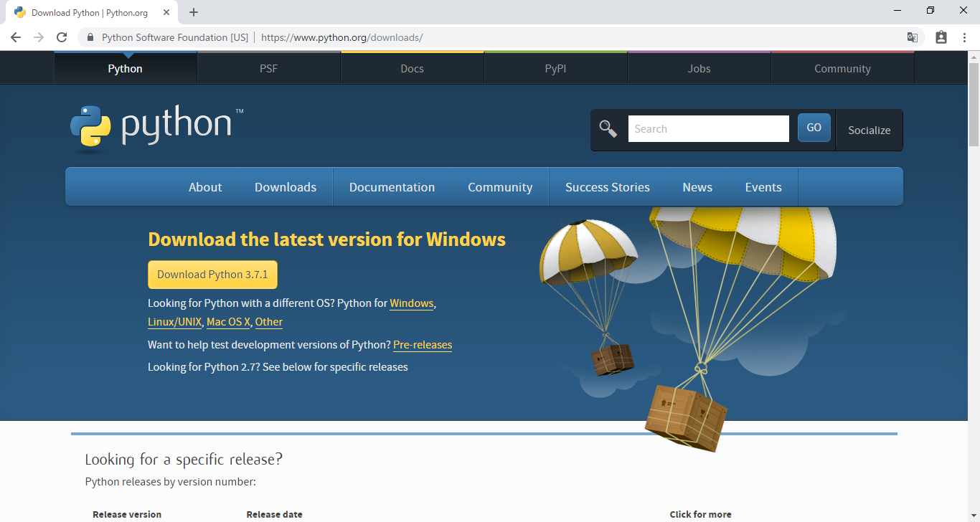Open the Documentation menu
Image resolution: width=980 pixels, height=522 pixels.
[392, 187]
